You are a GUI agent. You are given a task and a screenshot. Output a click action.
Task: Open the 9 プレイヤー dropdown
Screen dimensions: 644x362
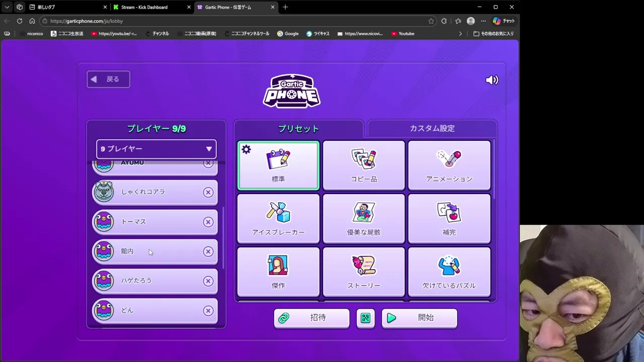tap(156, 149)
